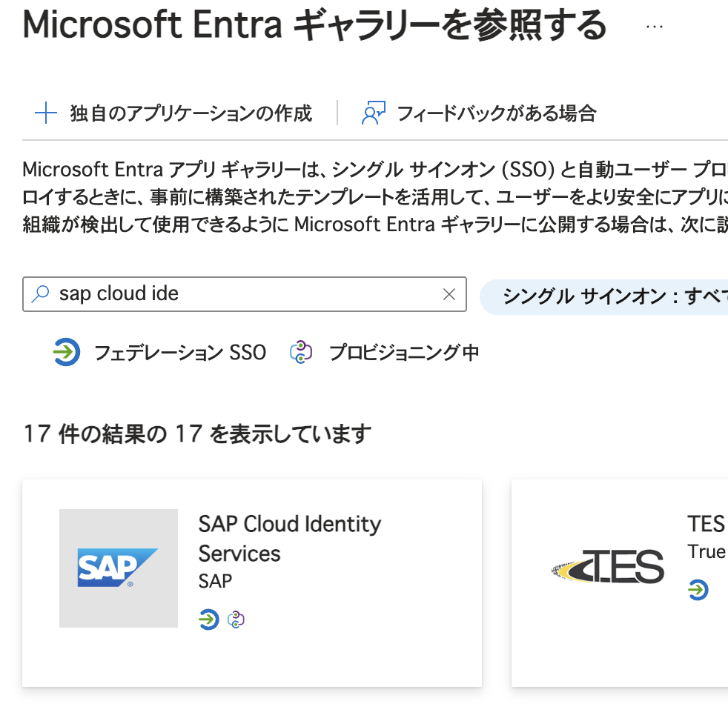
Task: Click the フェデレーション SSO legend label
Action: (179, 352)
